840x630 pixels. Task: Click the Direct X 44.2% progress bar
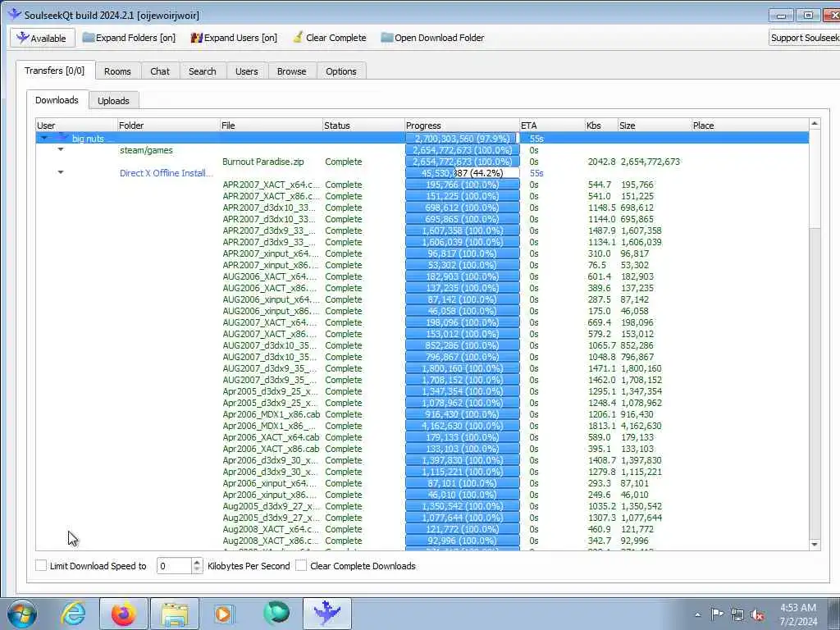pyautogui.click(x=462, y=173)
